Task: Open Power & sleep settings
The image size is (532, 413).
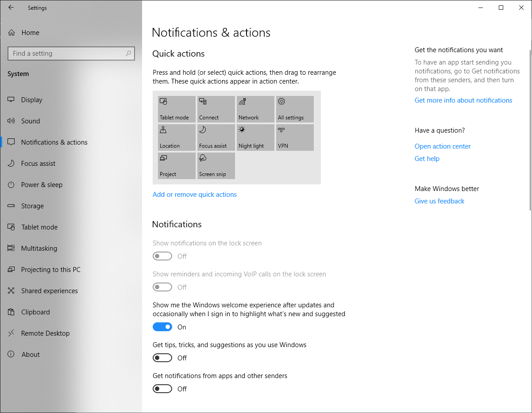Action: 71,184
